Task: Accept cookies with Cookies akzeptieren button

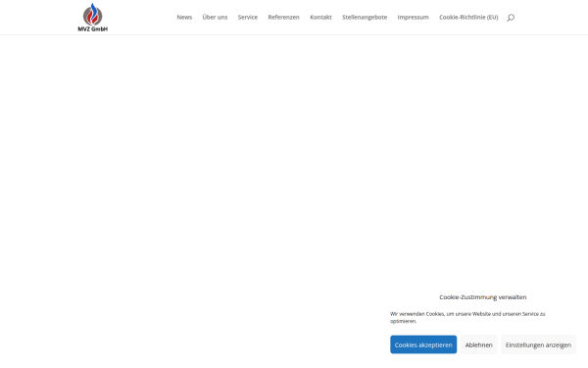Action: 423,344
